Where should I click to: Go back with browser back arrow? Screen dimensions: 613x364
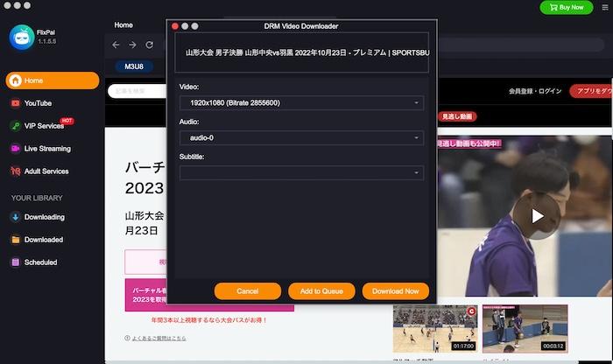tap(116, 45)
